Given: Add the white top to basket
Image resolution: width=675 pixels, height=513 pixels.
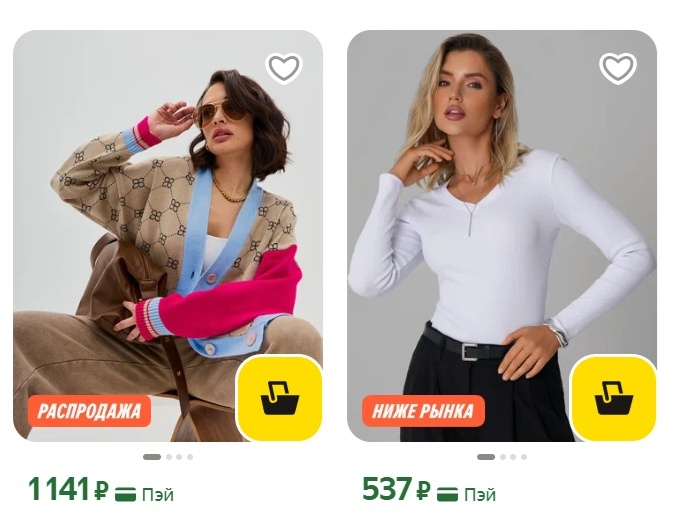Looking at the screenshot, I should tap(613, 398).
